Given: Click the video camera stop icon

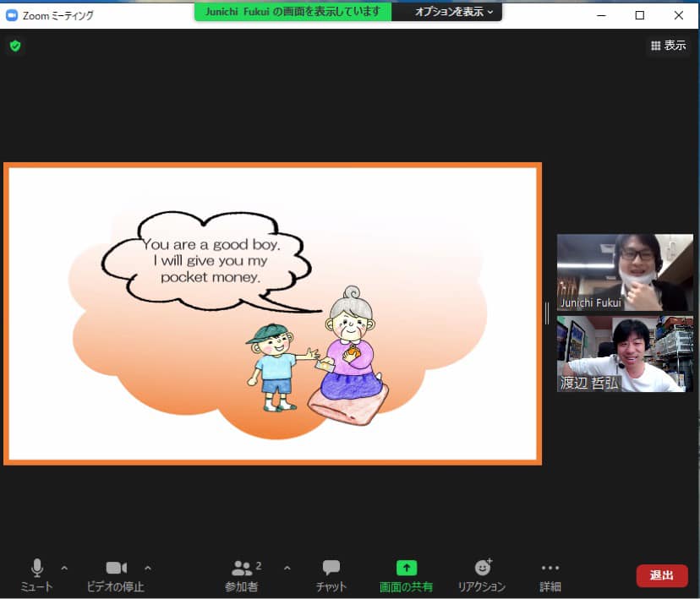Looking at the screenshot, I should pyautogui.click(x=116, y=568).
